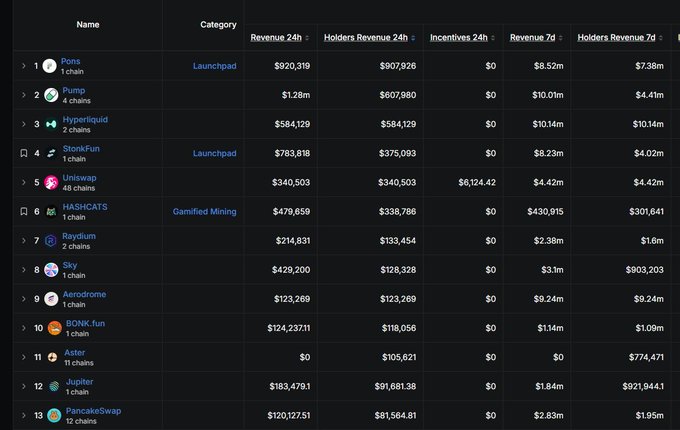680x430 pixels.
Task: Expand the Hyperliquid row chevron
Action: tap(24, 124)
